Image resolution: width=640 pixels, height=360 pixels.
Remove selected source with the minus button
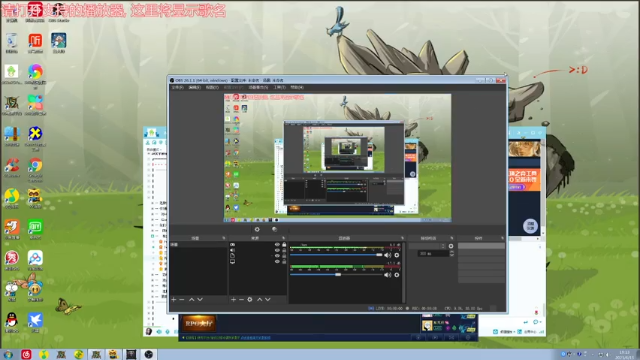pos(241,300)
